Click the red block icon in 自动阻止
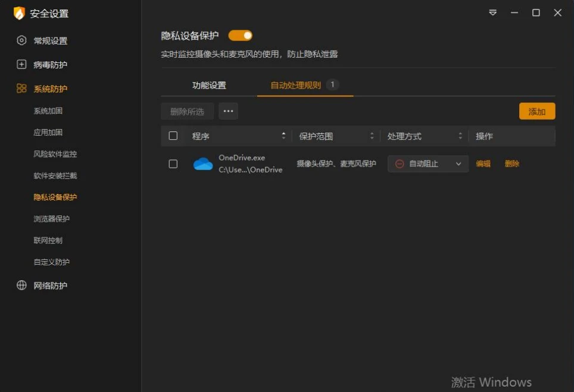The height and width of the screenshot is (392, 574). coord(400,164)
